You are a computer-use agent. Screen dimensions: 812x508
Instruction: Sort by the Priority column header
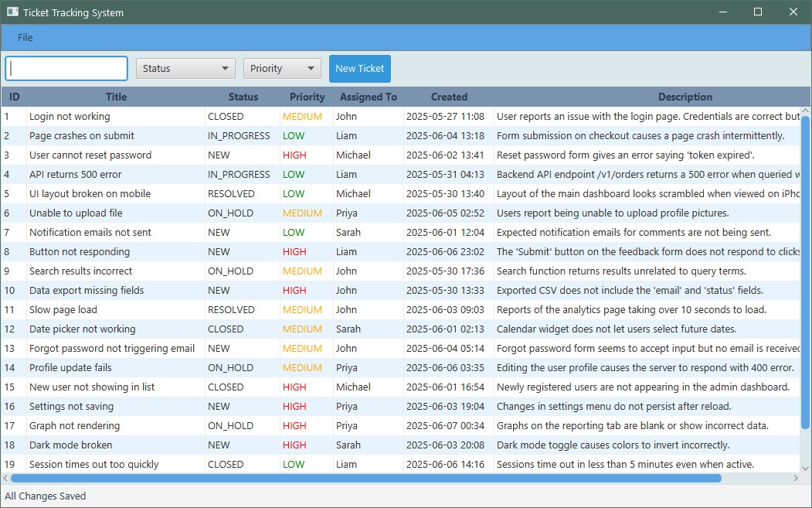click(307, 97)
